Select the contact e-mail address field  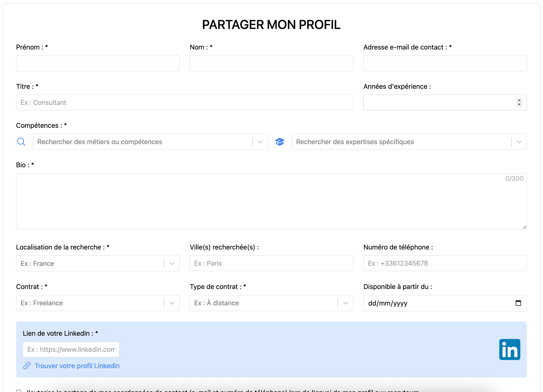point(445,63)
